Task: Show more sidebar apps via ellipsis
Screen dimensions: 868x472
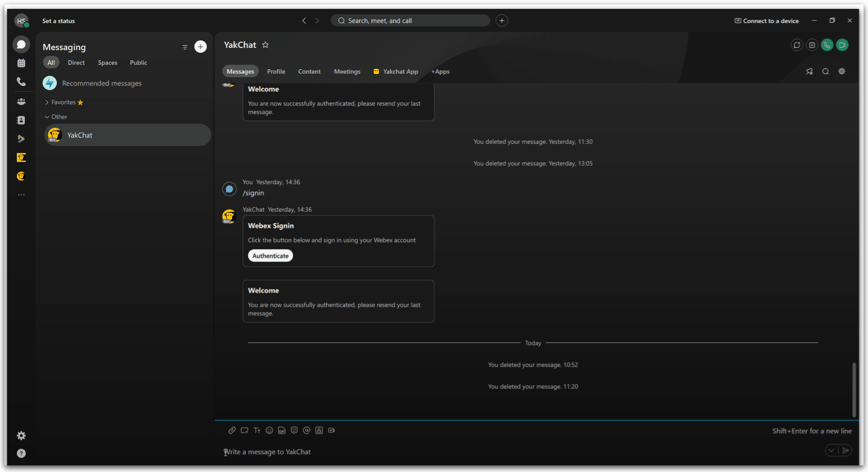Action: click(x=21, y=195)
